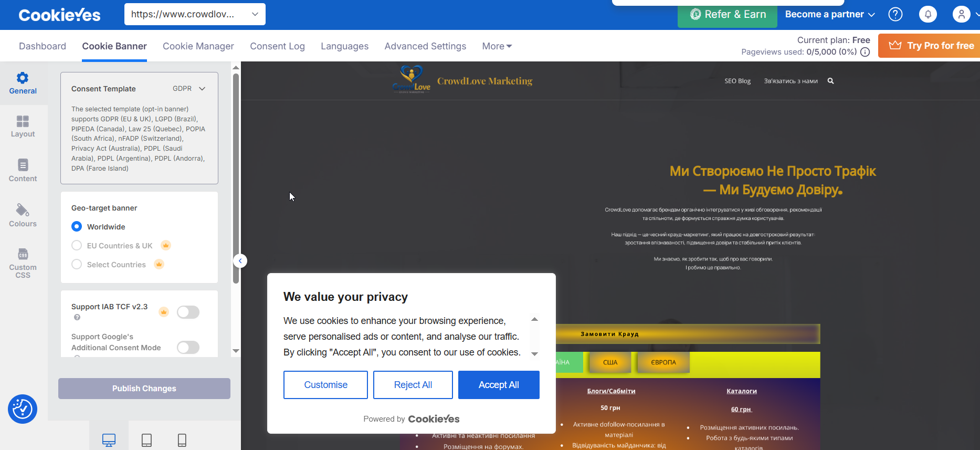Open the notifications bell icon
Viewport: 980px width, 450px height.
click(x=928, y=14)
